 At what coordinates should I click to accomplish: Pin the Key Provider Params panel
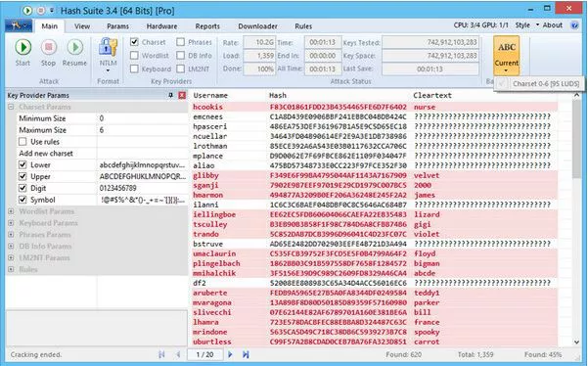(x=170, y=95)
